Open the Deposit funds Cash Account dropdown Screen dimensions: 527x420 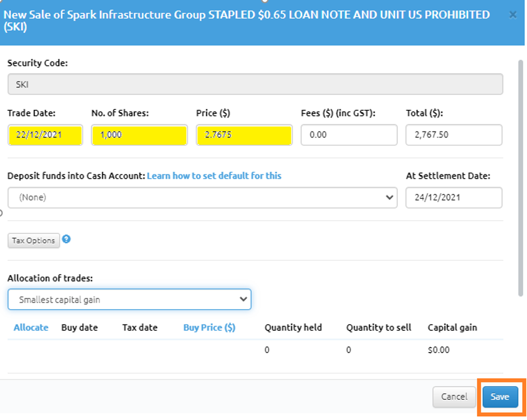(202, 197)
